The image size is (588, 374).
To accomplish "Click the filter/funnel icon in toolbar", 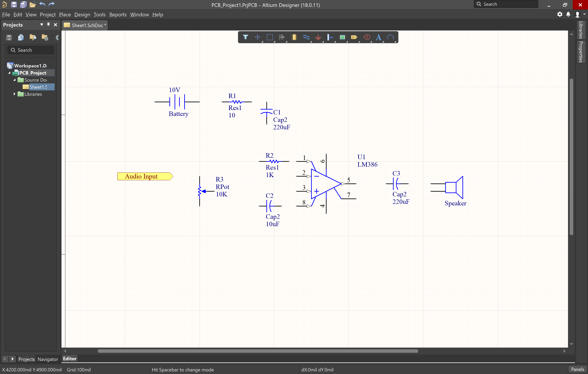I will point(245,37).
